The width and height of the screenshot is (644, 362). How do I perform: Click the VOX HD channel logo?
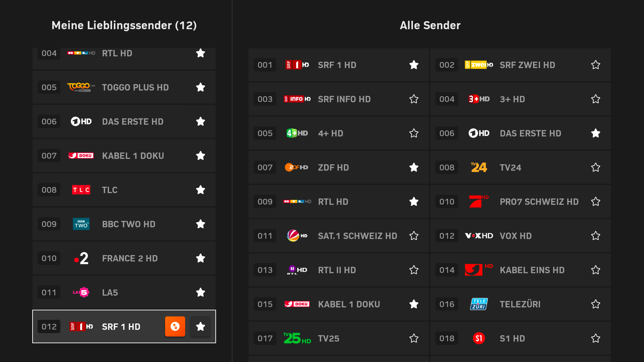point(479,236)
